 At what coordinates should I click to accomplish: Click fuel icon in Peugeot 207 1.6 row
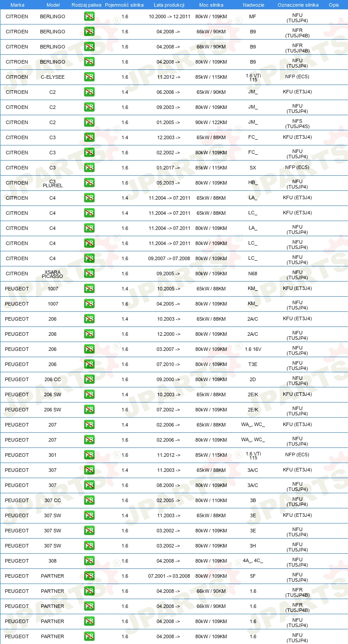click(x=89, y=440)
